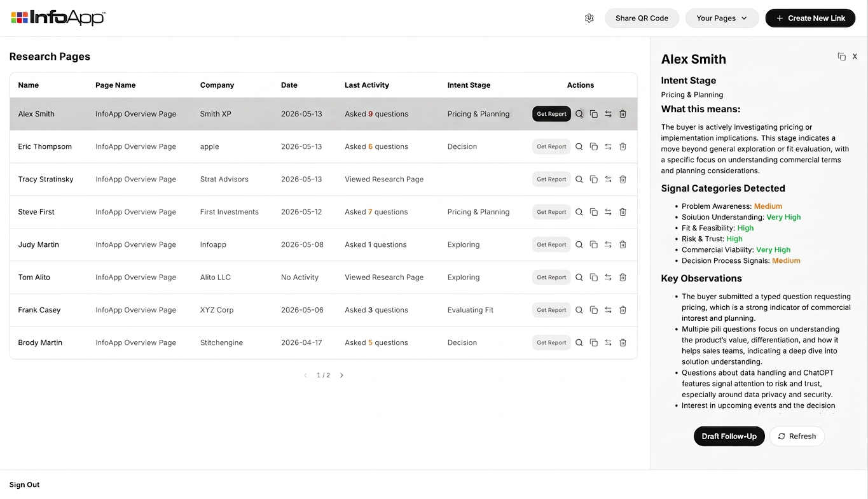868x499 pixels.
Task: Click Draft Follow-Up button
Action: 729,436
